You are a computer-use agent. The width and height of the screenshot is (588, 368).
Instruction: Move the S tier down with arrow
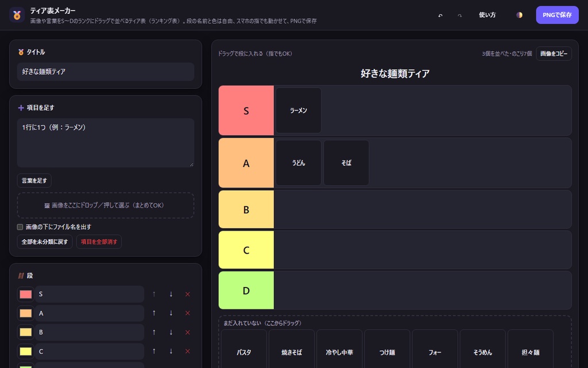(x=171, y=294)
